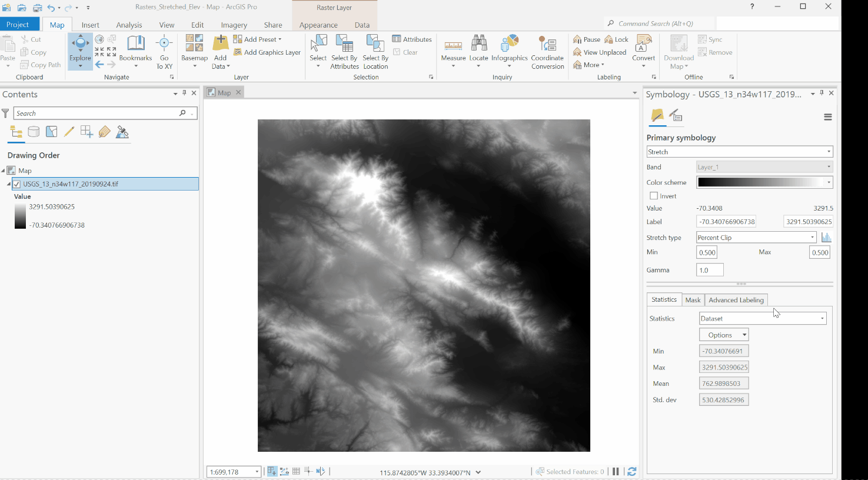The image size is (868, 480).
Task: Toggle the Invert color scheme checkbox
Action: tap(653, 196)
